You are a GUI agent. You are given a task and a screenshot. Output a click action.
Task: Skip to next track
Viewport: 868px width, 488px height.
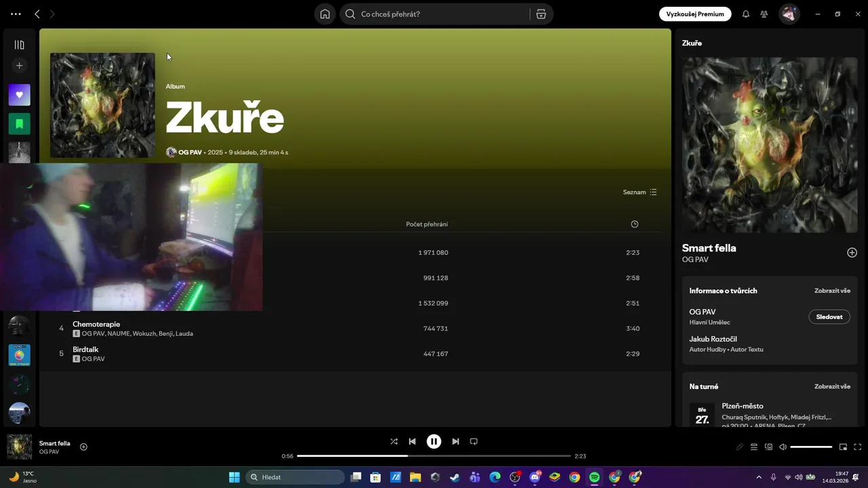pos(456,441)
